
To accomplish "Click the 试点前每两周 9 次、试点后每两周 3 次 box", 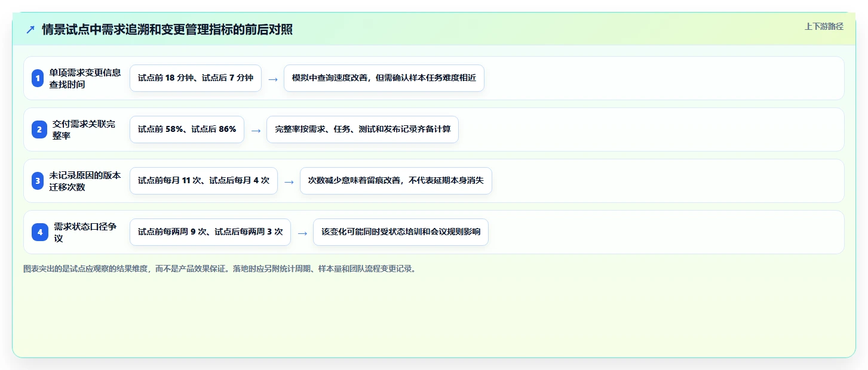I will 210,232.
